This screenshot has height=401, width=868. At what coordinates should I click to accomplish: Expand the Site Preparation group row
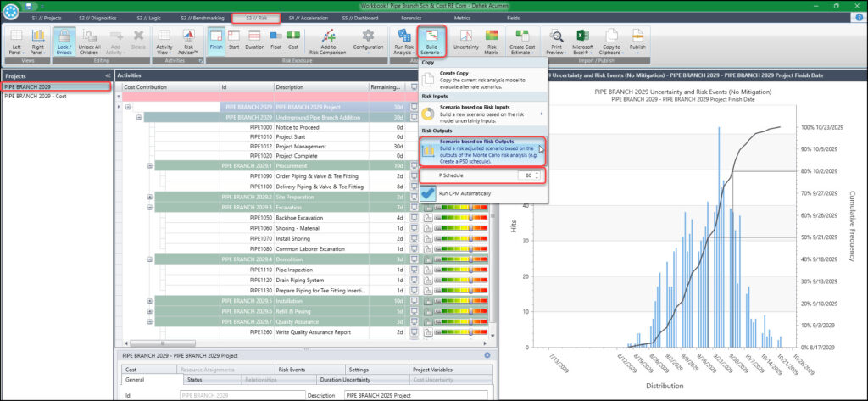pyautogui.click(x=149, y=197)
